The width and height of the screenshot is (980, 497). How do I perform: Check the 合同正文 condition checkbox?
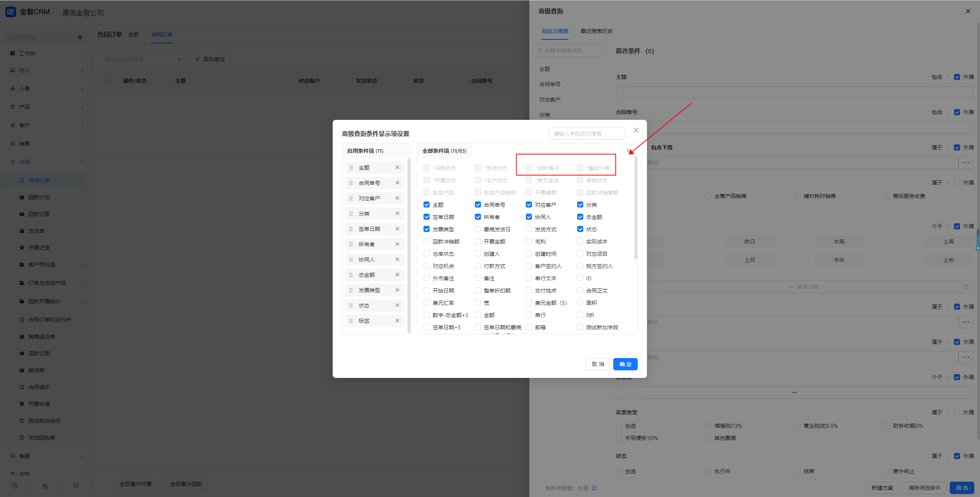(580, 291)
